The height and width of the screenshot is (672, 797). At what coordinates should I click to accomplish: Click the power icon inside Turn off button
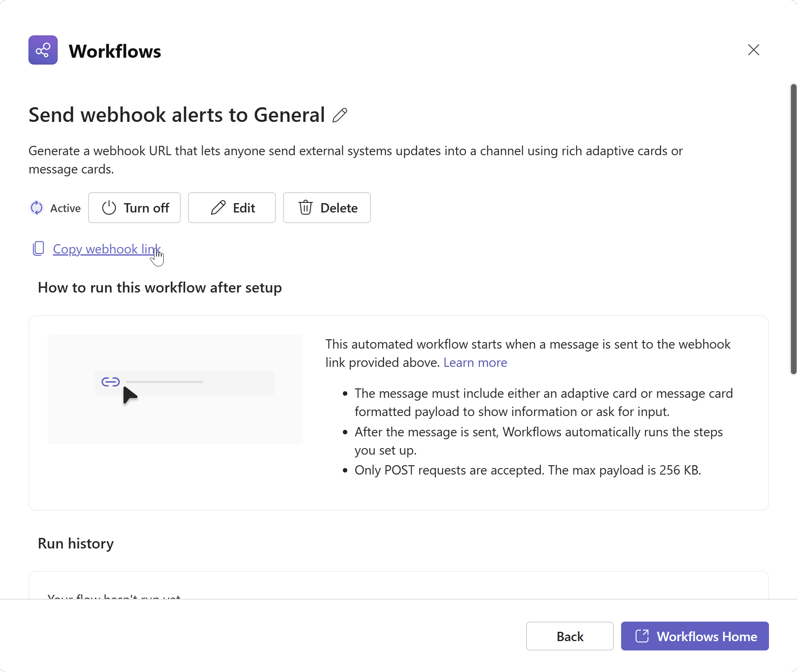point(109,208)
